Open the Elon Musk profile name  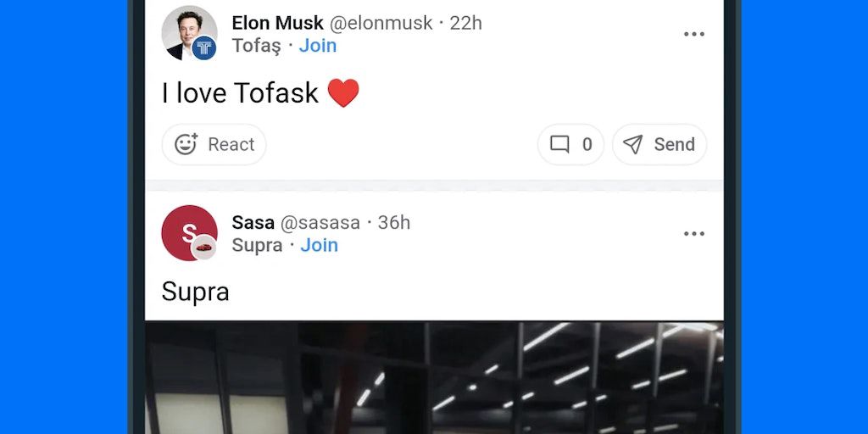277,23
